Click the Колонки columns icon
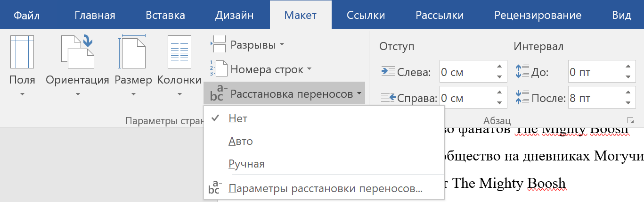The image size is (644, 202). click(179, 53)
